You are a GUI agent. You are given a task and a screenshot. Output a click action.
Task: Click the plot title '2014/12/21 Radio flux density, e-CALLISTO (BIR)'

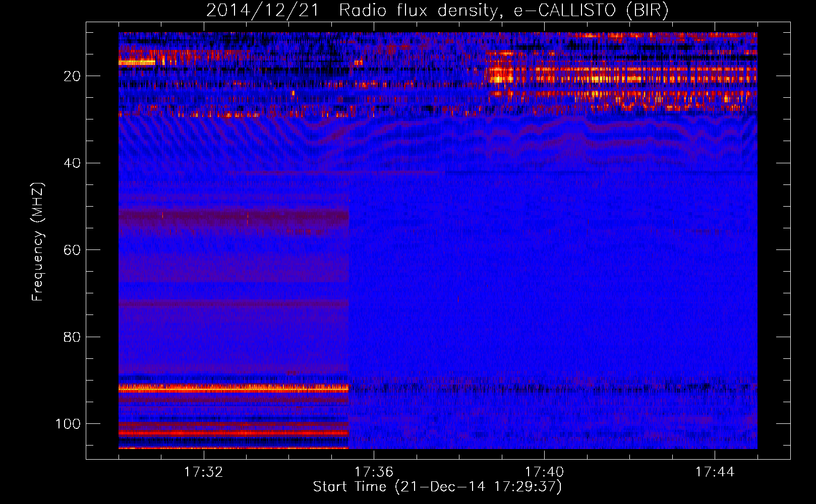point(437,11)
